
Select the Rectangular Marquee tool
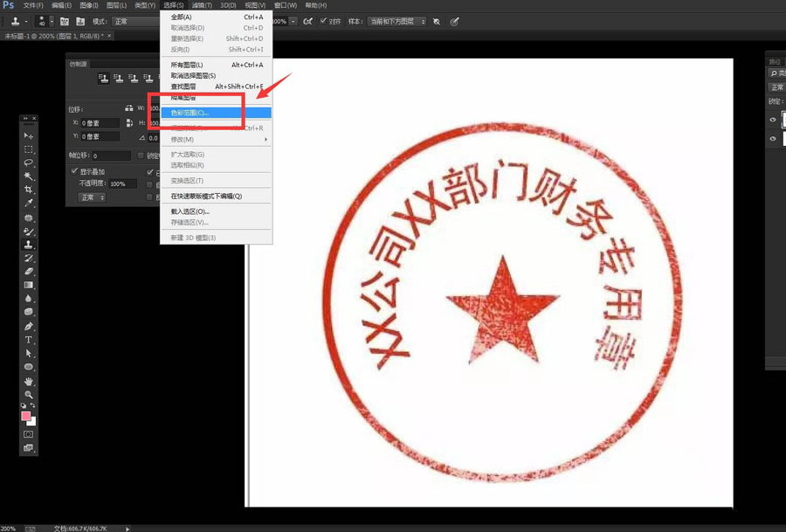click(29, 149)
